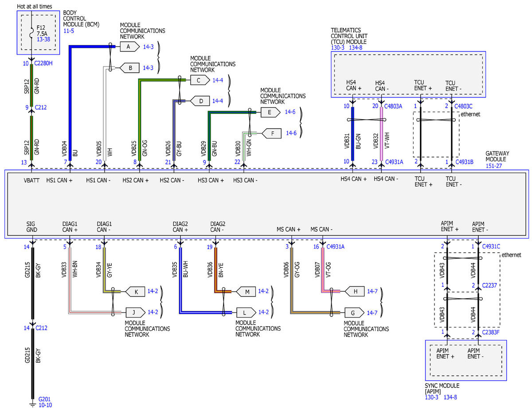Open the C2383F connector link
This screenshot has width=532, height=411.
[x=491, y=332]
